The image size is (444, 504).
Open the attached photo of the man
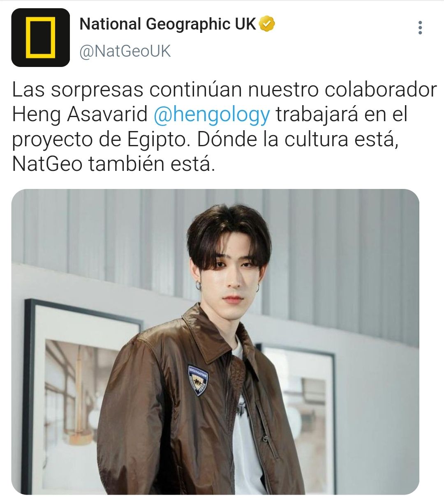(x=215, y=342)
